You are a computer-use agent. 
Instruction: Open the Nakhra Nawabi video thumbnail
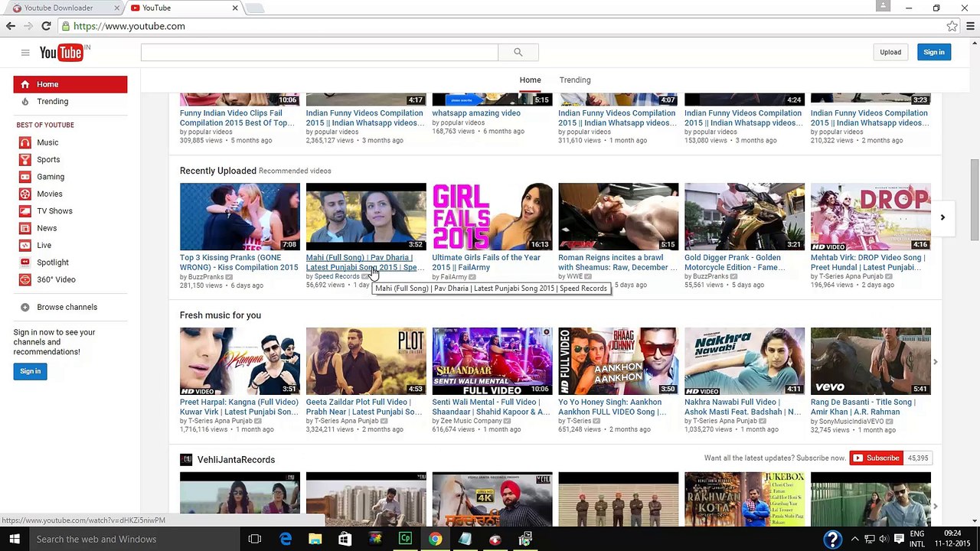[x=744, y=361]
